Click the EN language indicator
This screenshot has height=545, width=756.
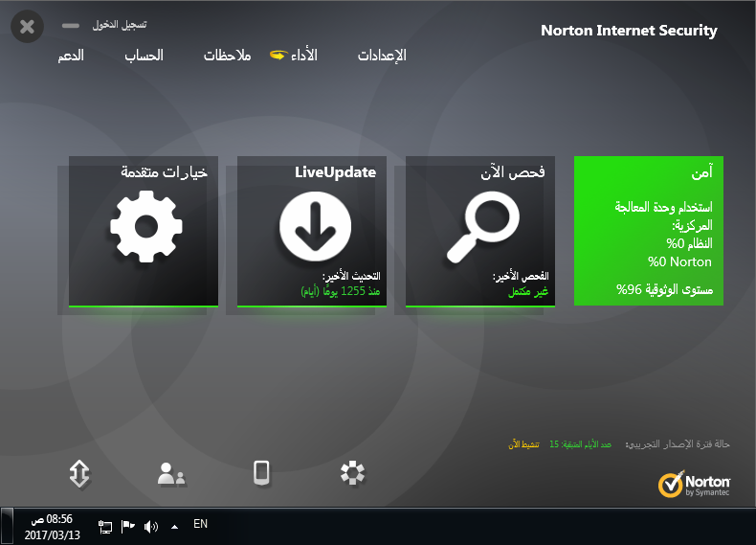200,524
